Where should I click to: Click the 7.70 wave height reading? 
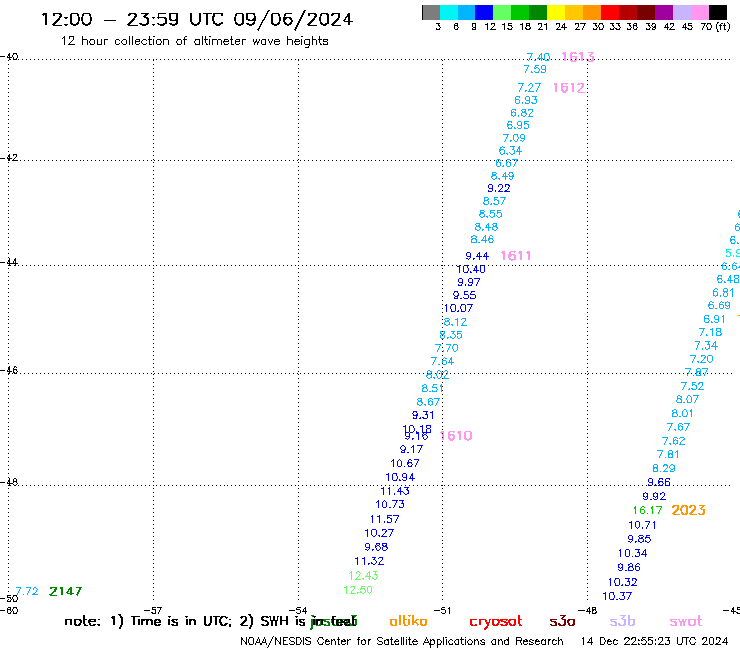pos(446,348)
